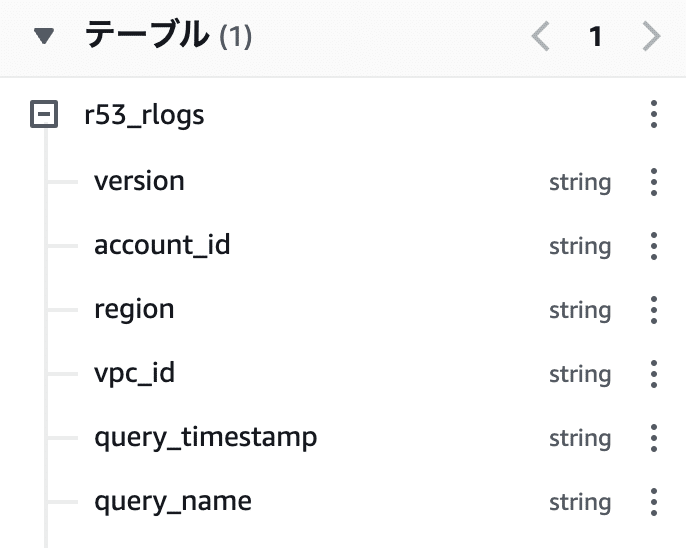Select the r53_rlogs table name

coord(144,115)
